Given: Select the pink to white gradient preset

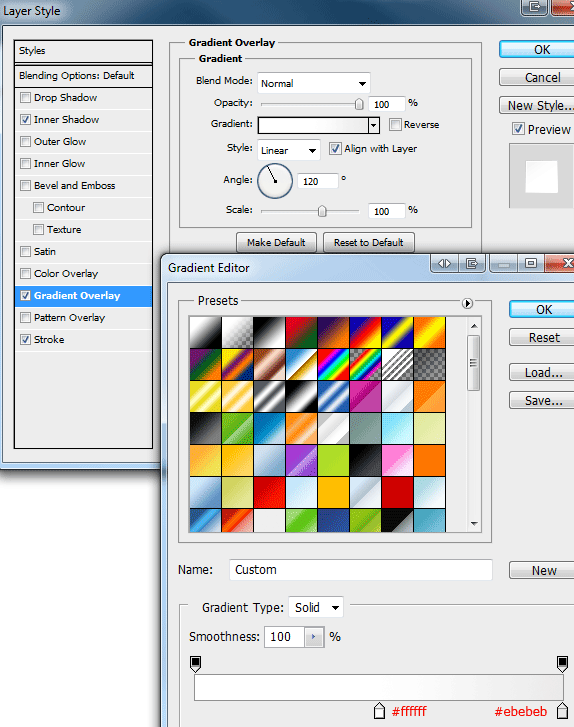Looking at the screenshot, I should click(397, 460).
